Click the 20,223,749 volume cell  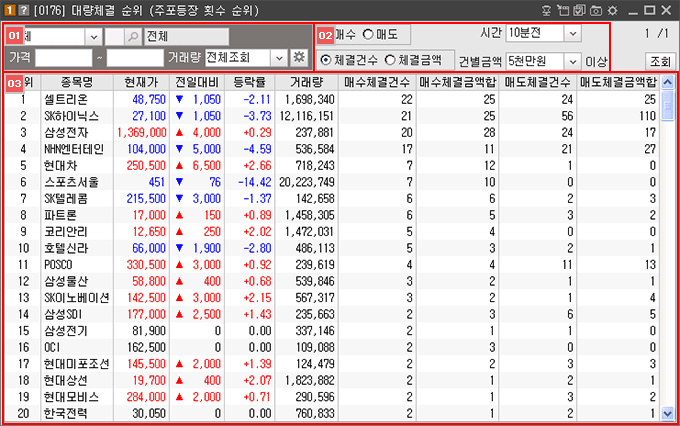point(307,182)
